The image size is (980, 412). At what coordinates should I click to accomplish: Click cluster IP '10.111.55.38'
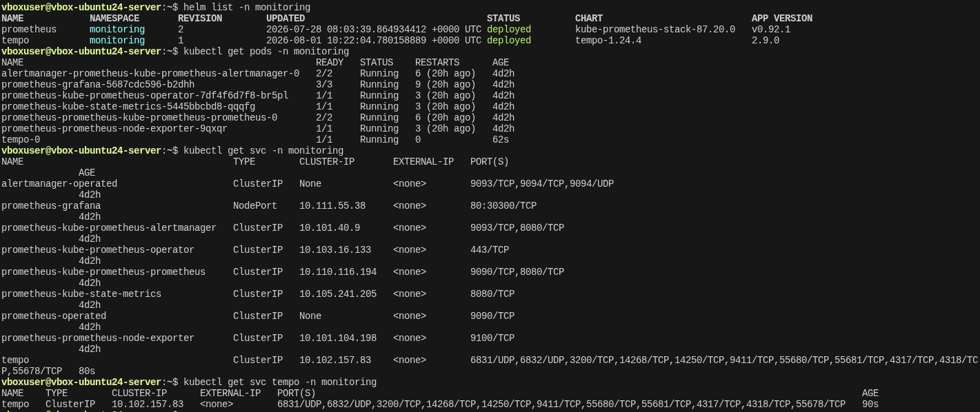coord(332,206)
